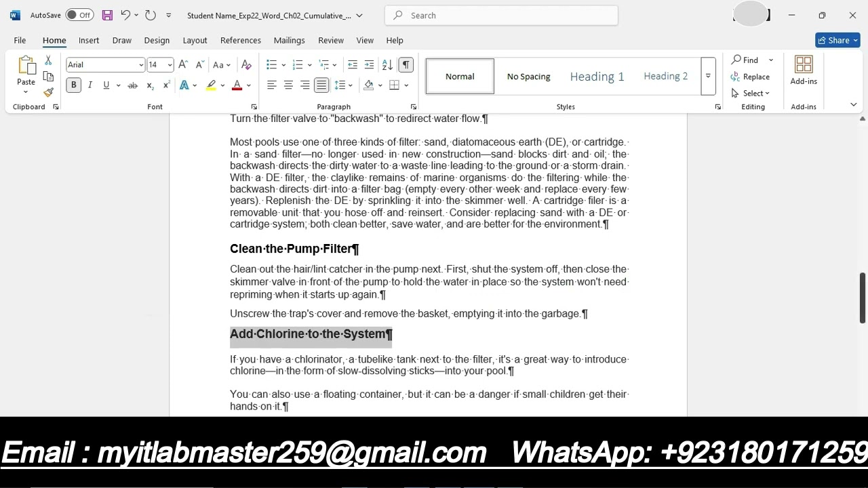
Task: Switch to References tab
Action: coord(241,41)
